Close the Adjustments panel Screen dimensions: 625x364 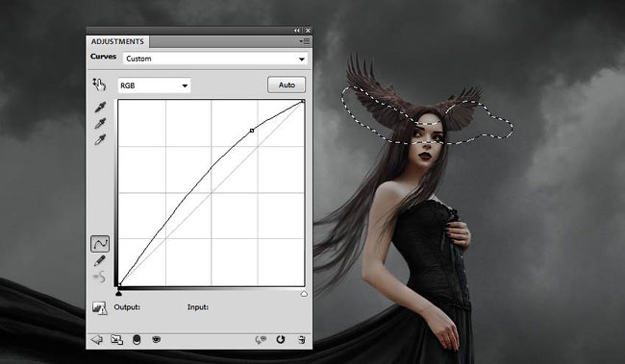(308, 31)
